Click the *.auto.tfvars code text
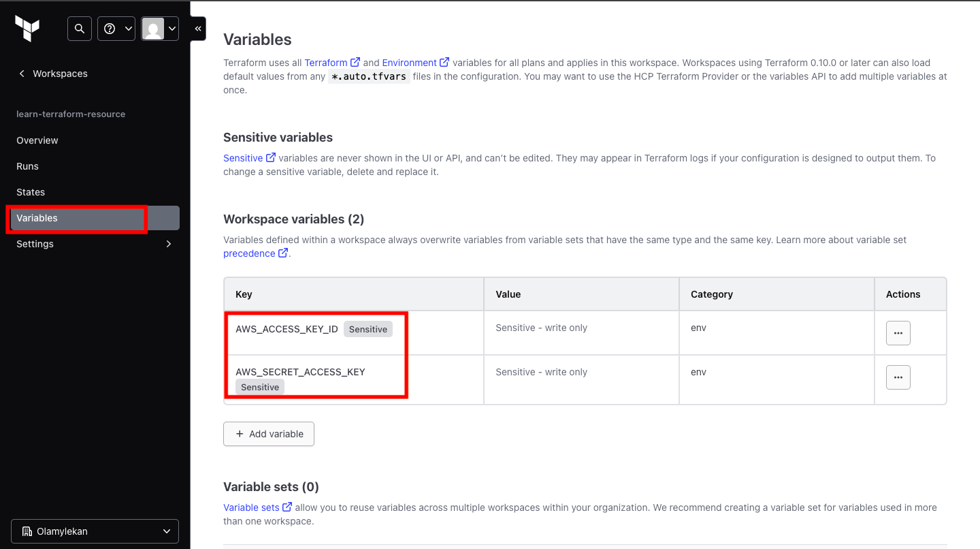The height and width of the screenshot is (549, 980). click(369, 77)
